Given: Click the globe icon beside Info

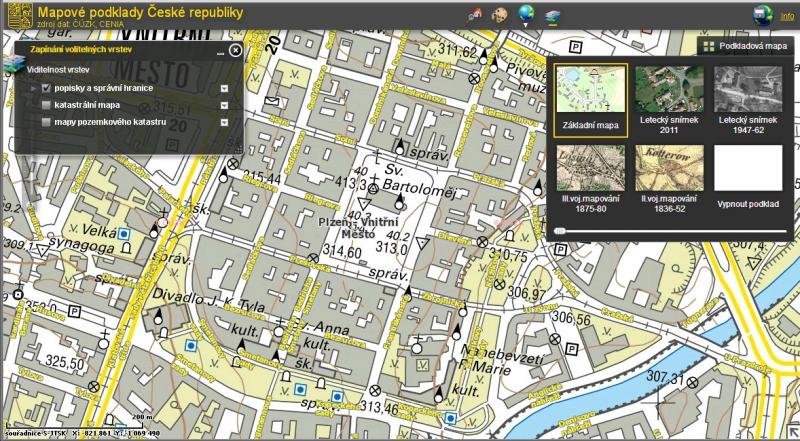Looking at the screenshot, I should point(763,14).
